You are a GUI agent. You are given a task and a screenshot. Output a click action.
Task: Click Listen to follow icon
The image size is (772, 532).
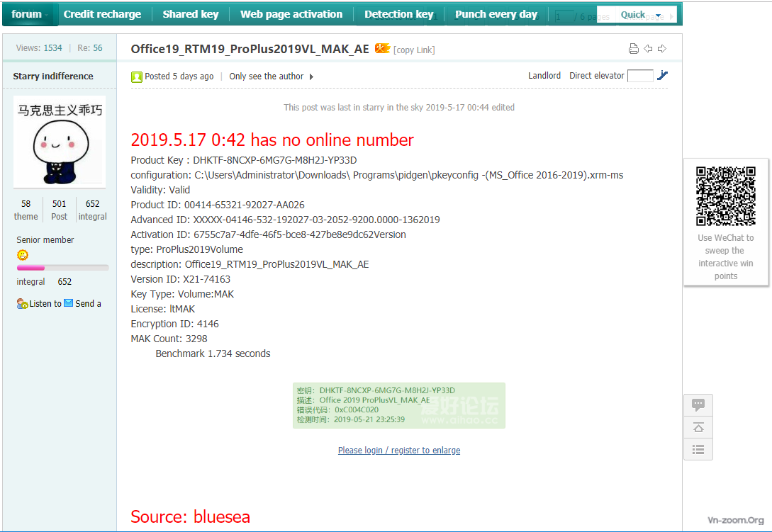(22, 304)
